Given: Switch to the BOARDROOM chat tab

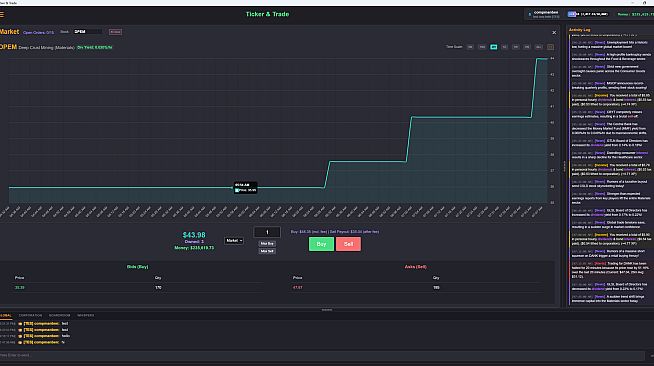Looking at the screenshot, I should click(x=60, y=316).
